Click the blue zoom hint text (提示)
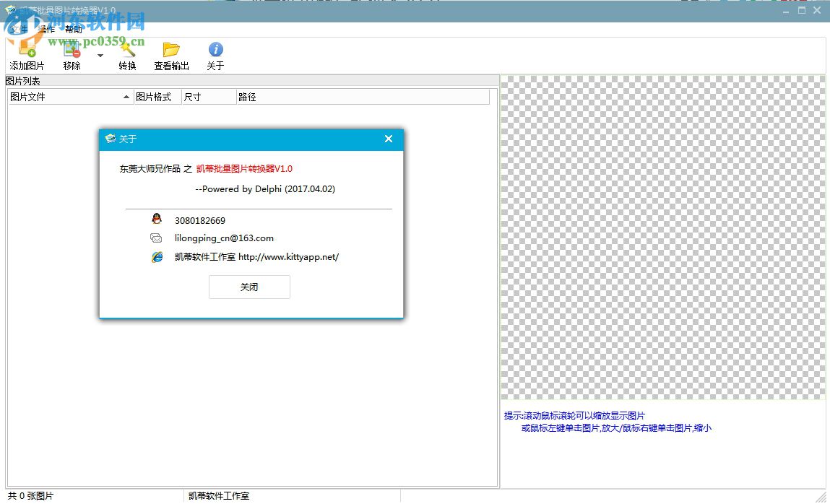 pos(608,422)
